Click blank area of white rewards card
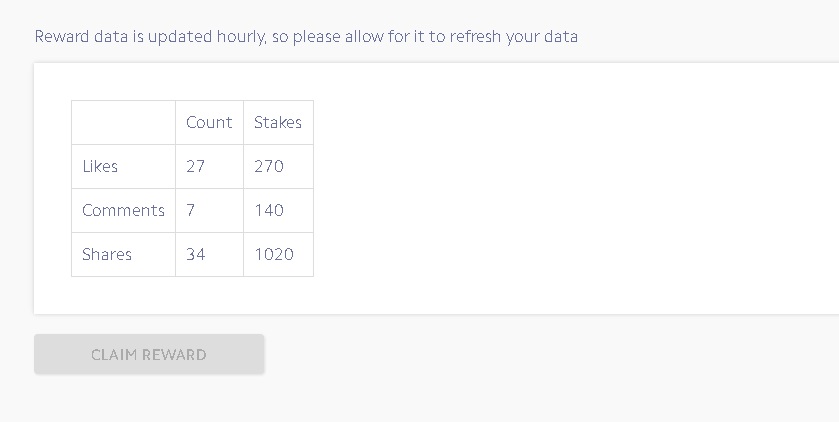Image resolution: width=839 pixels, height=422 pixels. click(x=562, y=187)
